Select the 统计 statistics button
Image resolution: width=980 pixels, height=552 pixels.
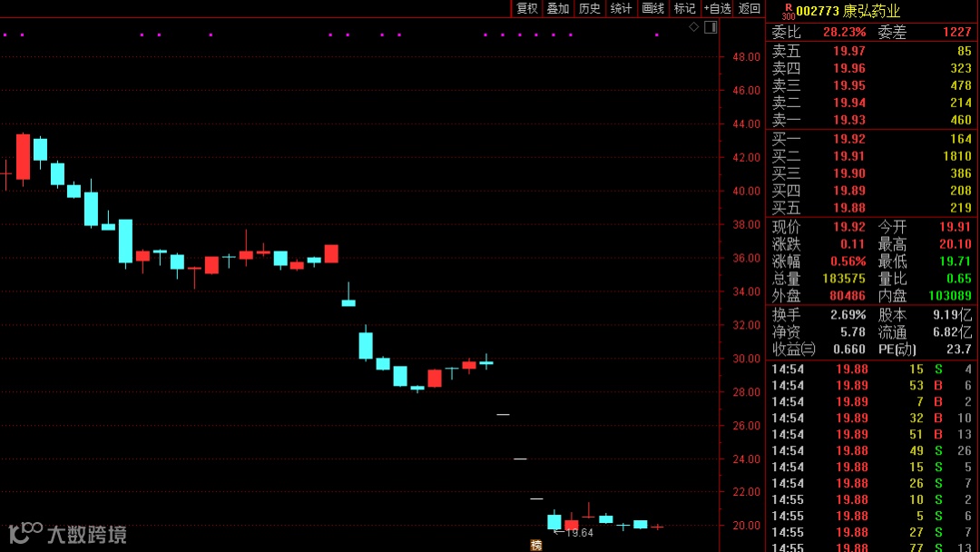point(621,8)
